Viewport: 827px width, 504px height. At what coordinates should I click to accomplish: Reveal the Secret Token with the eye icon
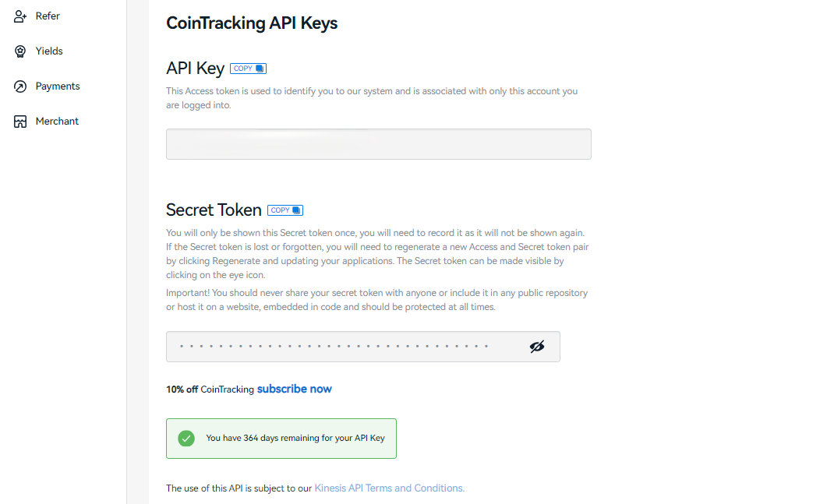pyautogui.click(x=537, y=347)
